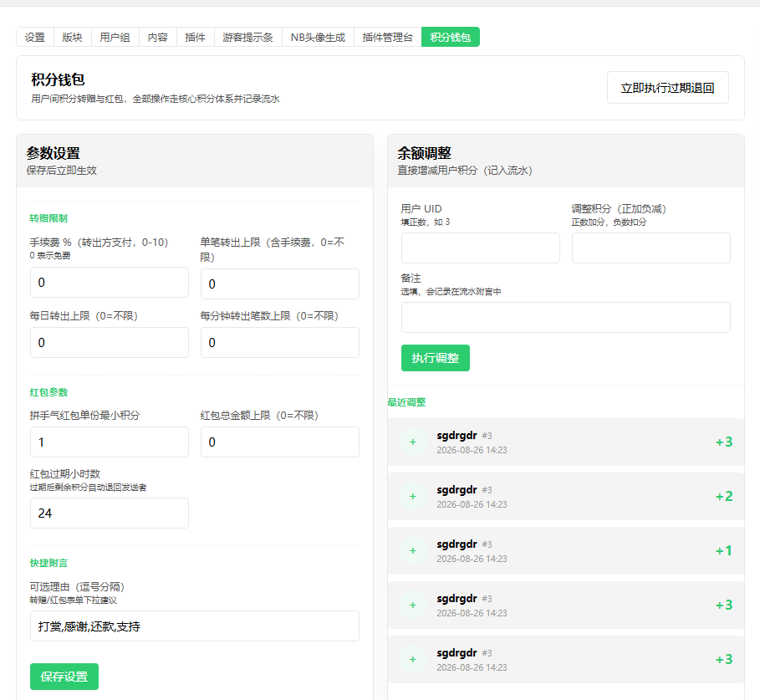Image resolution: width=760 pixels, height=700 pixels.
Task: Click the plus icon in the +2 adjustment row
Action: coord(413,497)
